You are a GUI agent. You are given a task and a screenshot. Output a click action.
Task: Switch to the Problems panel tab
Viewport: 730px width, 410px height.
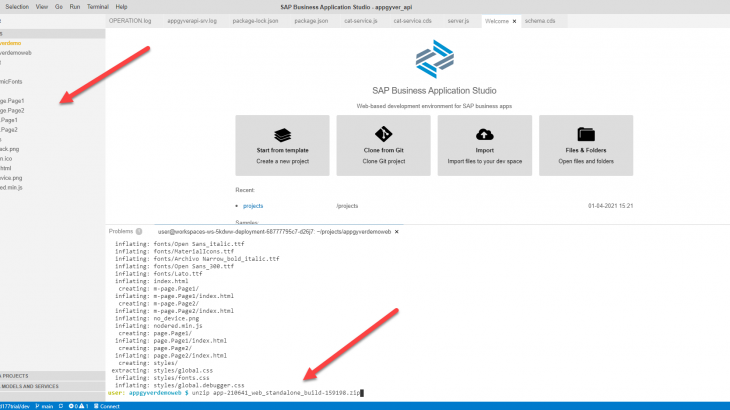click(121, 231)
